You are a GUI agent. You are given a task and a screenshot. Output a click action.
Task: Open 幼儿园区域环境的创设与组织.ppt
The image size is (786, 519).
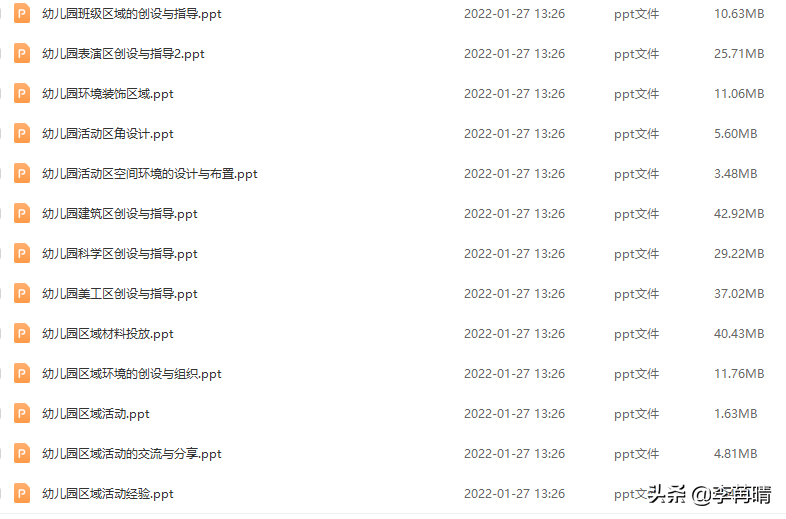click(132, 374)
